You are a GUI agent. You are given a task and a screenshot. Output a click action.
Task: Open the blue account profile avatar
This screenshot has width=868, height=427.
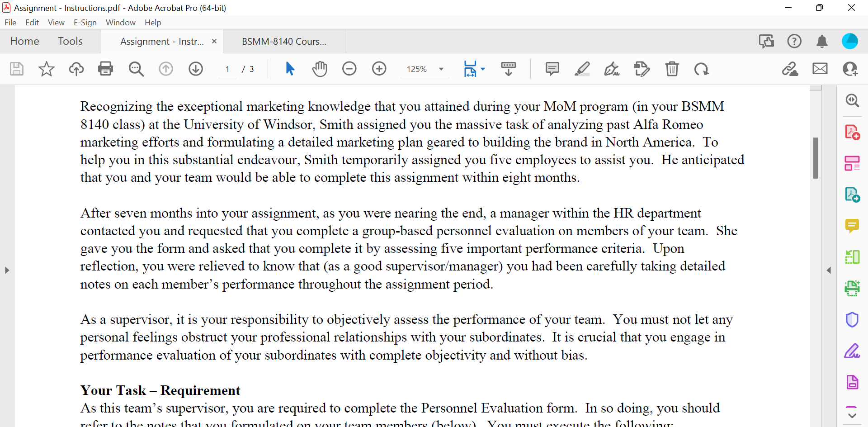point(850,41)
